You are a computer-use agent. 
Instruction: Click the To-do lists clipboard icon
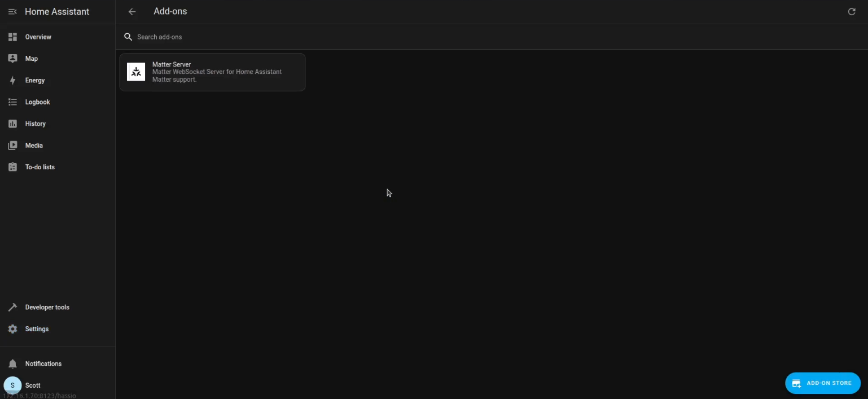coord(12,167)
